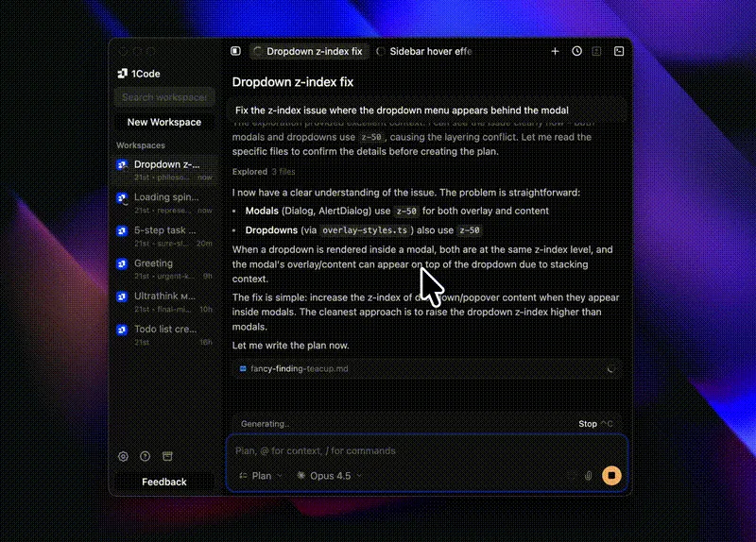Image resolution: width=756 pixels, height=542 pixels.
Task: Open the archive box icon
Action: [x=167, y=456]
